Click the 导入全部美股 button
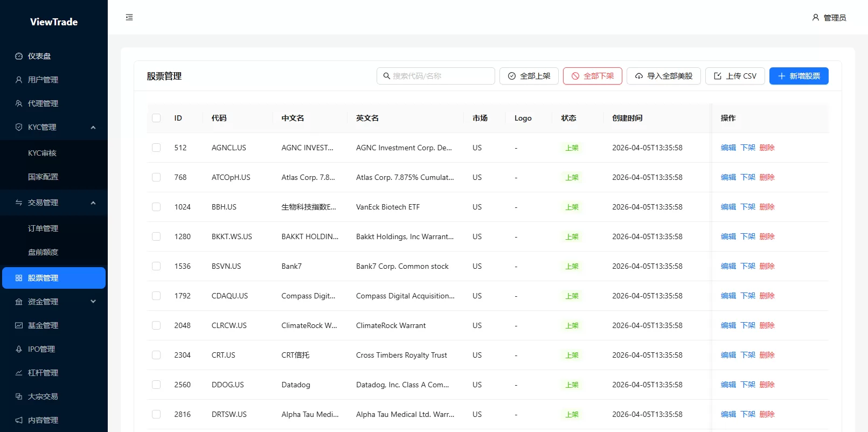 [x=664, y=76]
